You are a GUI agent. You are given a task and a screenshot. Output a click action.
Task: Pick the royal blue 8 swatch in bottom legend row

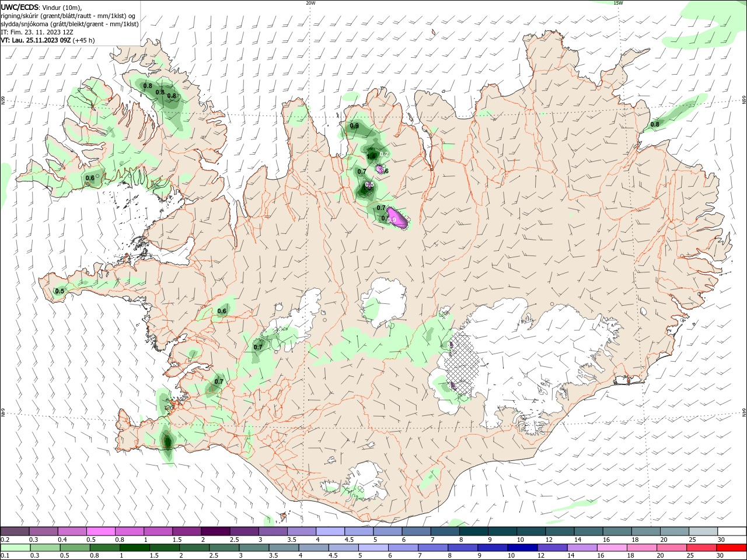462,548
